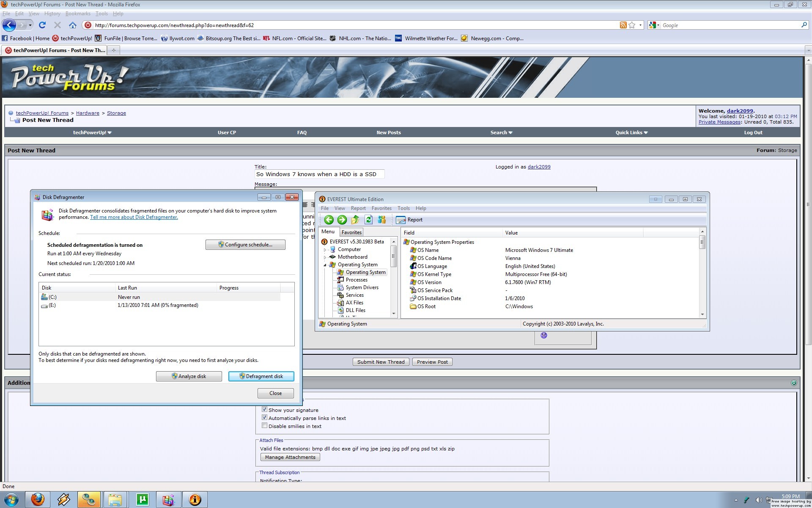This screenshot has height=508, width=812.
Task: Open Firefox back history dropdown arrow
Action: [x=30, y=25]
